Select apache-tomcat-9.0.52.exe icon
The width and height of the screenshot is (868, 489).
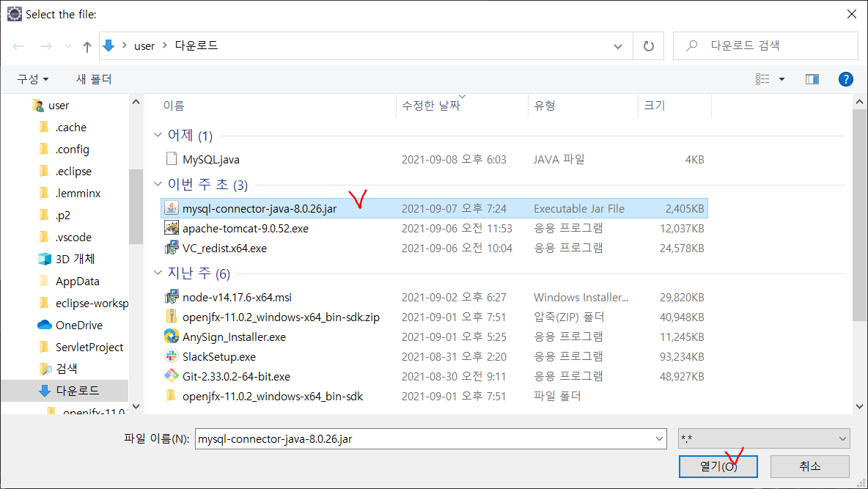point(172,227)
